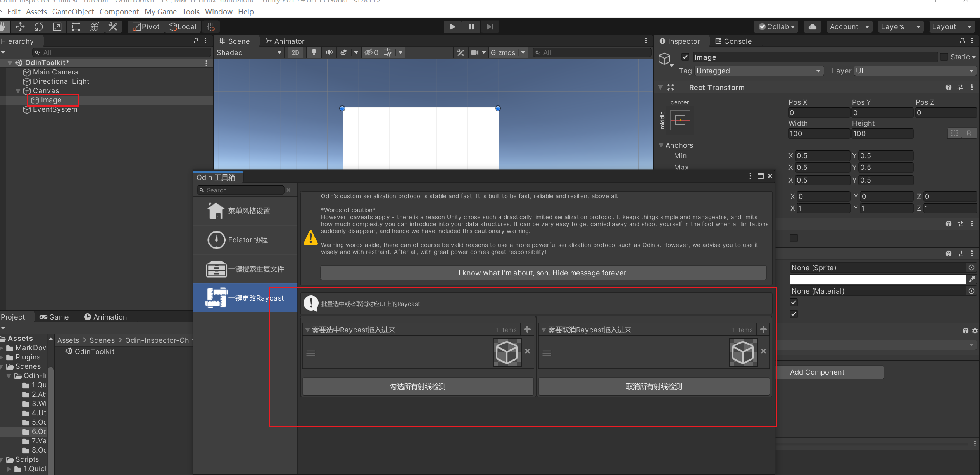Select the Hand tool in toolbar
The height and width of the screenshot is (475, 980).
click(4, 27)
